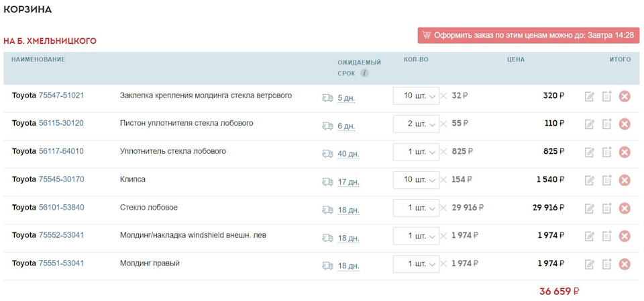The height and width of the screenshot is (301, 644).
Task: Click the Наименование column header
Action: coord(38,60)
